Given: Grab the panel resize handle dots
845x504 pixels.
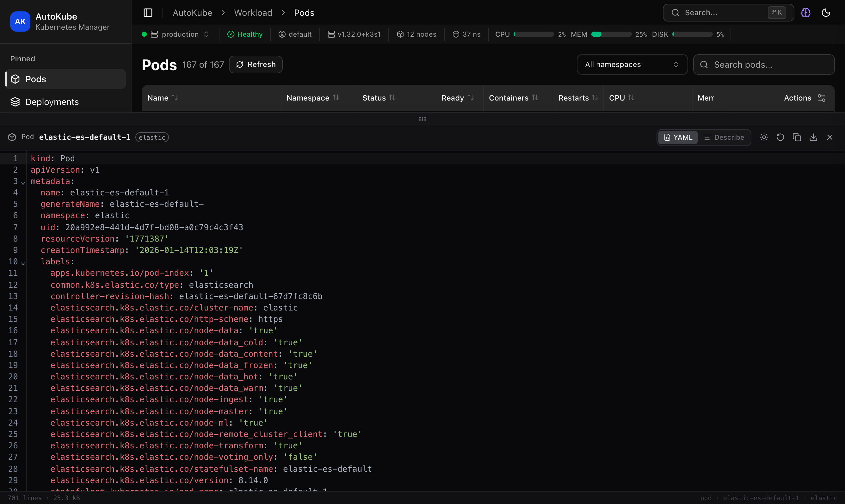Looking at the screenshot, I should (422, 119).
